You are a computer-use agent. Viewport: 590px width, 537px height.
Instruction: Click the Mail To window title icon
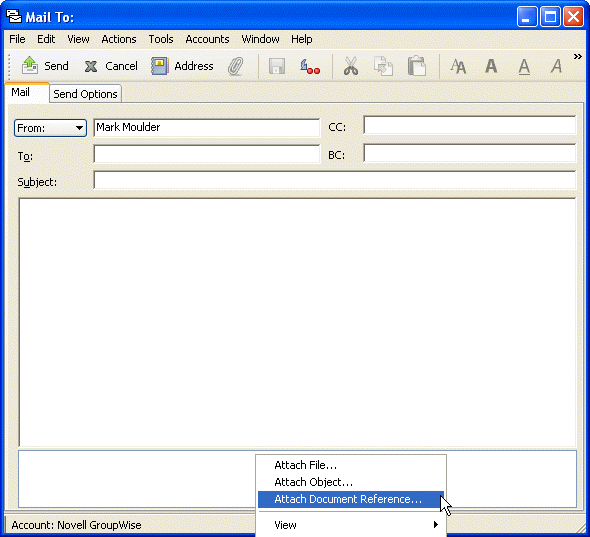[x=14, y=17]
